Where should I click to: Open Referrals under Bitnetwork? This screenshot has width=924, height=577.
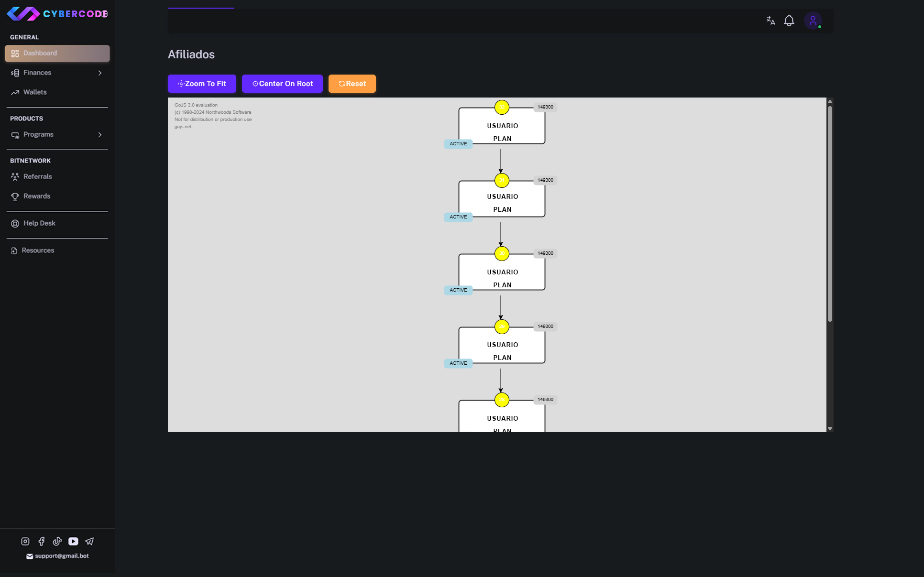pyautogui.click(x=37, y=177)
